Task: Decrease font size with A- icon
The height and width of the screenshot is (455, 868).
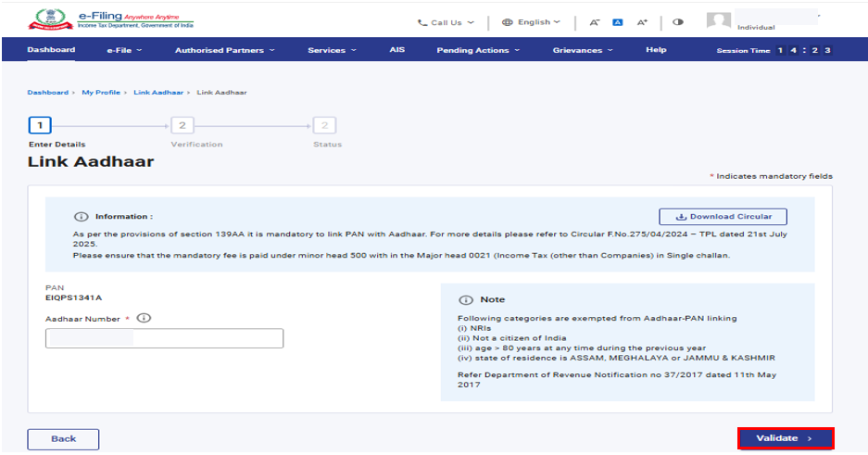Action: [595, 22]
